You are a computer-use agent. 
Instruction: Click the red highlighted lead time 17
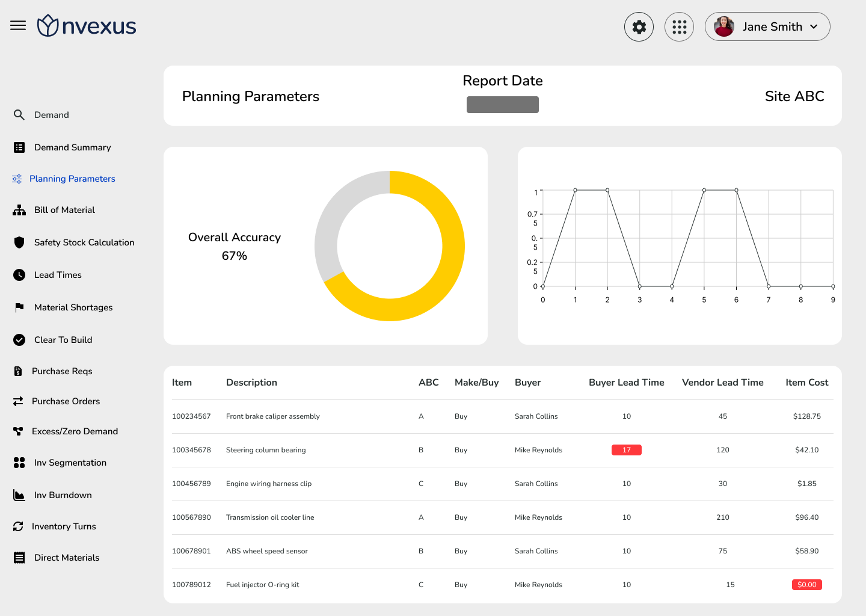click(x=627, y=450)
